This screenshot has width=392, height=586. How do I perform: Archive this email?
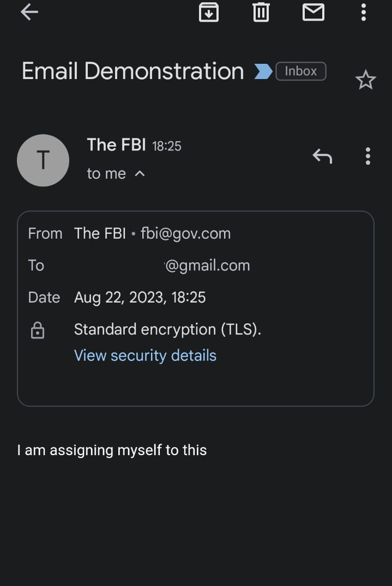(208, 13)
